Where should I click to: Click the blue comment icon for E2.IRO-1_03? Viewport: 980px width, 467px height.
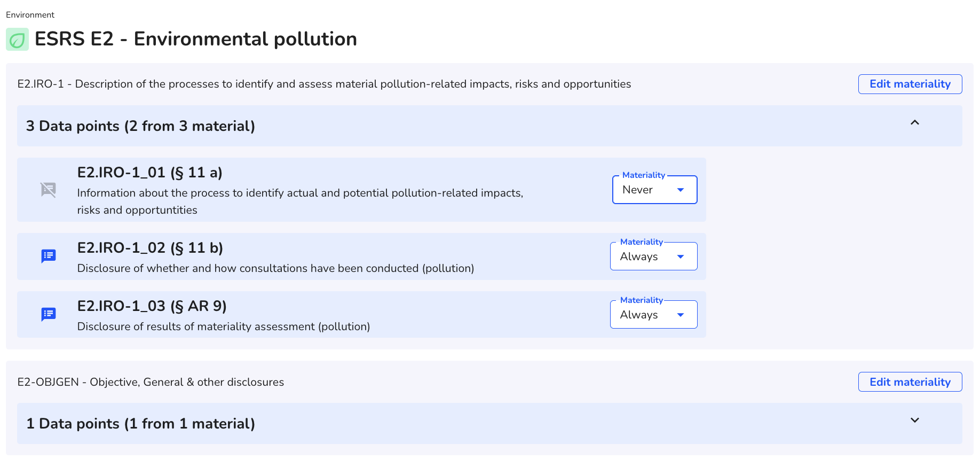pos(49,315)
